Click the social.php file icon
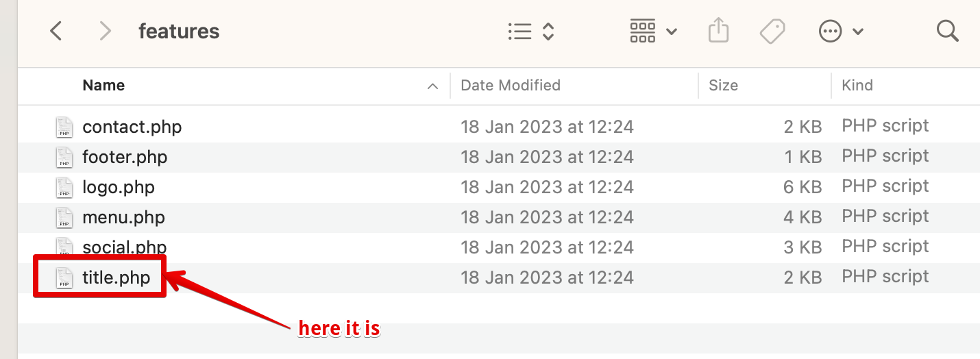This screenshot has width=980, height=359. (x=64, y=246)
